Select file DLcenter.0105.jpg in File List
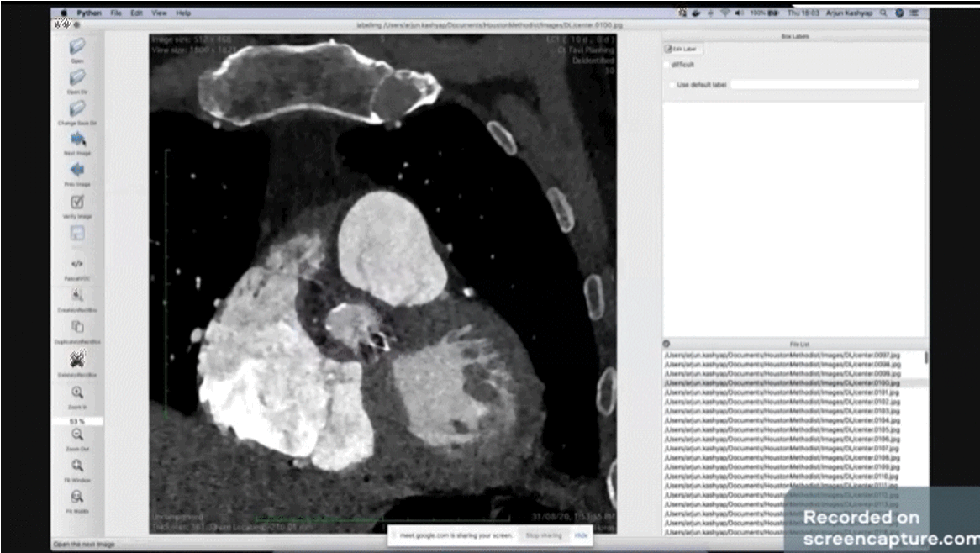The width and height of the screenshot is (980, 553). click(x=782, y=430)
